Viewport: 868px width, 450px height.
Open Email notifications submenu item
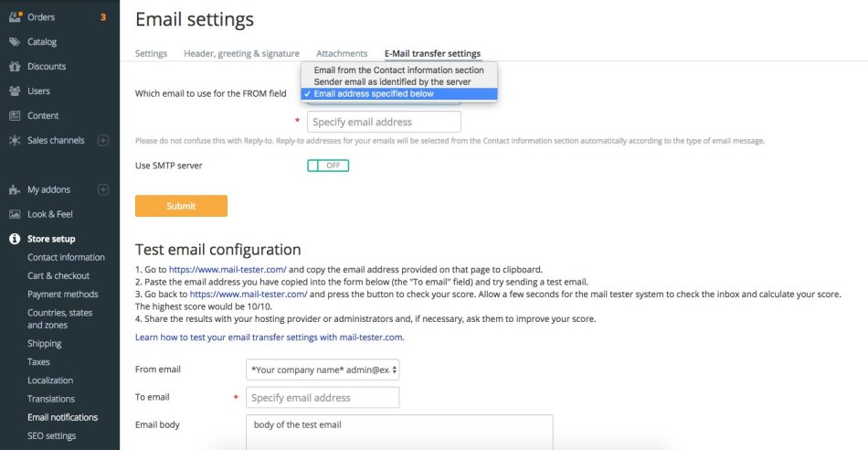click(x=62, y=417)
